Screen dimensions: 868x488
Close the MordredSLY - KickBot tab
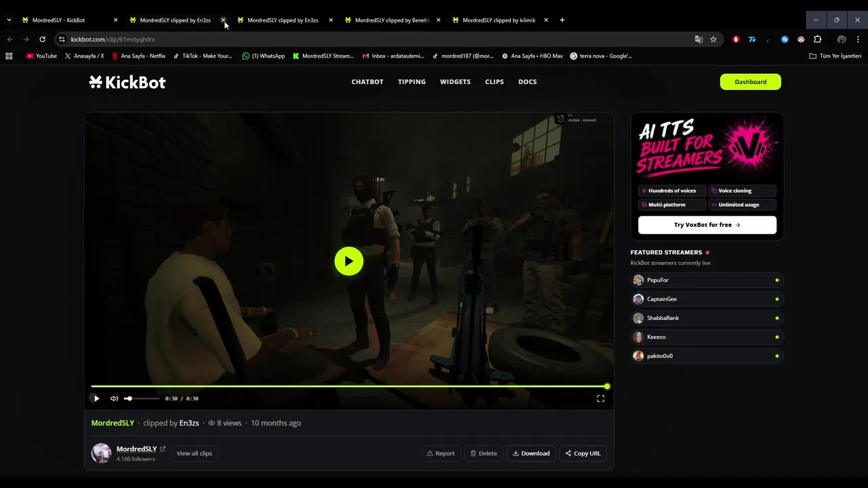click(115, 20)
